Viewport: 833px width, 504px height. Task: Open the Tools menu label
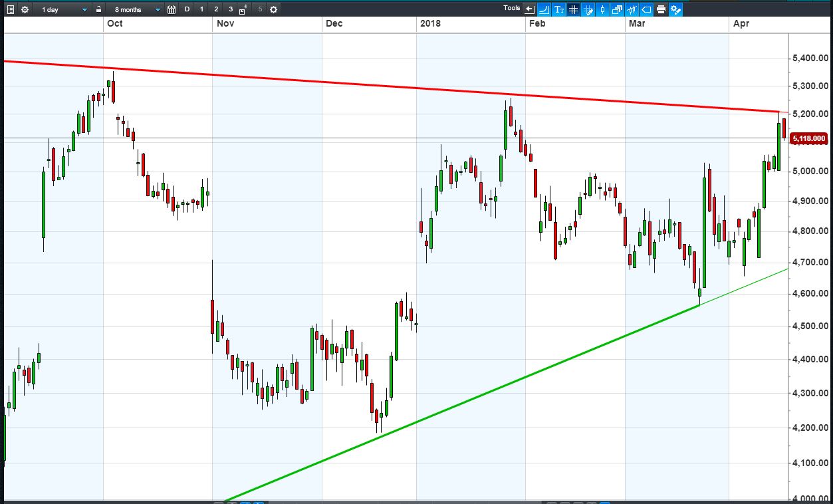pos(512,8)
